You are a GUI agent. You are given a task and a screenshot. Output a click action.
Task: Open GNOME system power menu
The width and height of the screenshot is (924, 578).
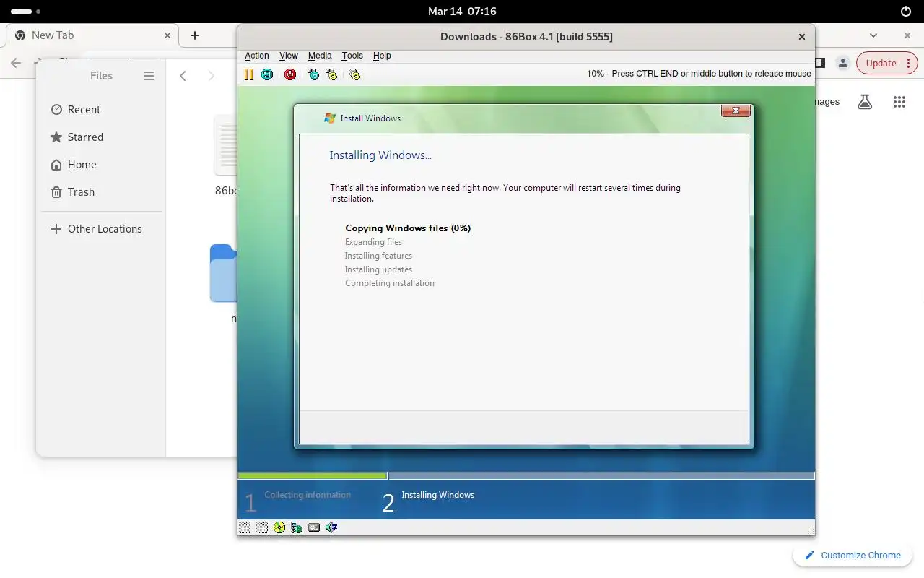(906, 12)
